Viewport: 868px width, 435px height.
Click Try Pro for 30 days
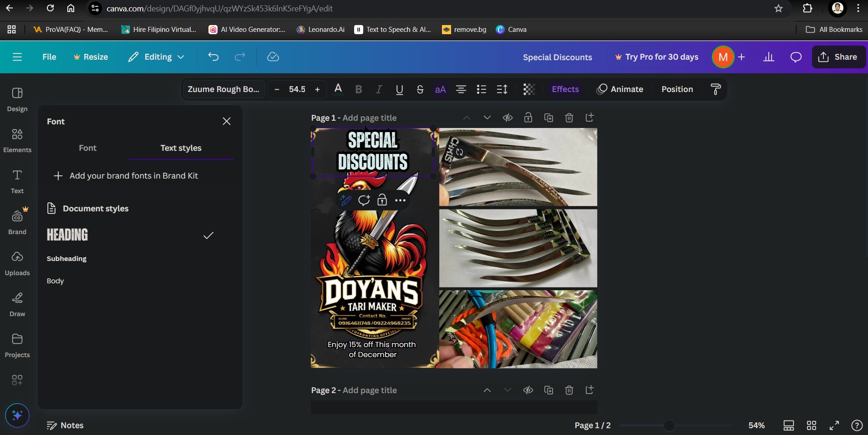(656, 57)
